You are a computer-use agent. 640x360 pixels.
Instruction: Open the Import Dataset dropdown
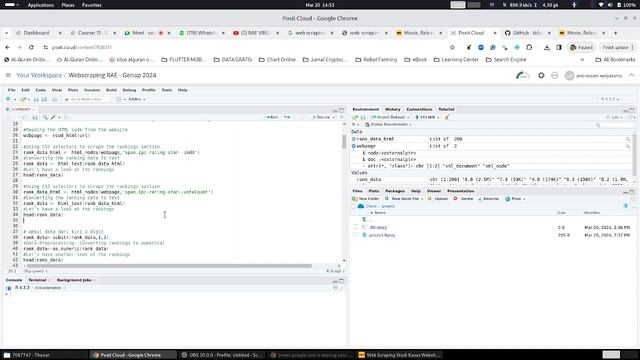[390, 118]
